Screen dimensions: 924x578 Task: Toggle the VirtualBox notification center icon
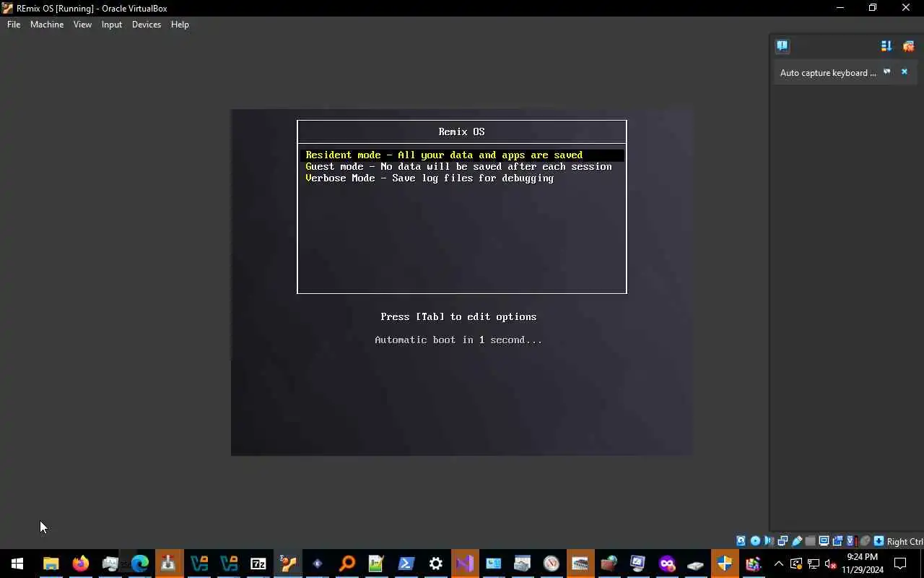click(783, 46)
